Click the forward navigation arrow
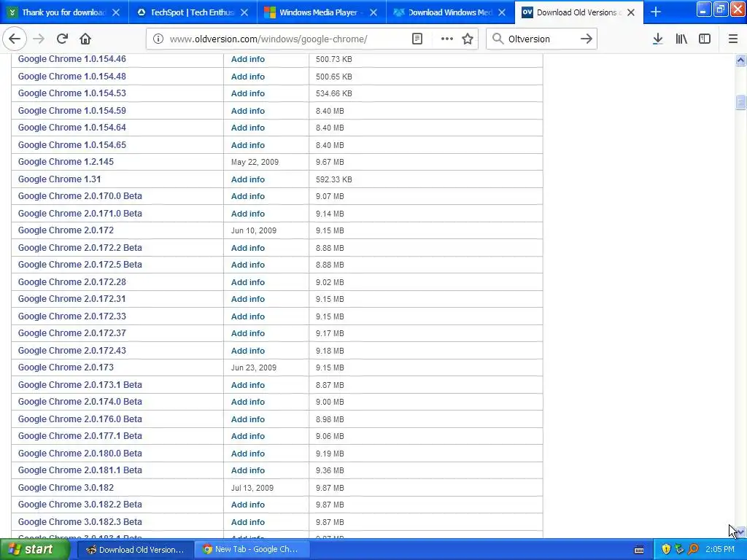Viewport: 747px width, 560px height. (39, 39)
